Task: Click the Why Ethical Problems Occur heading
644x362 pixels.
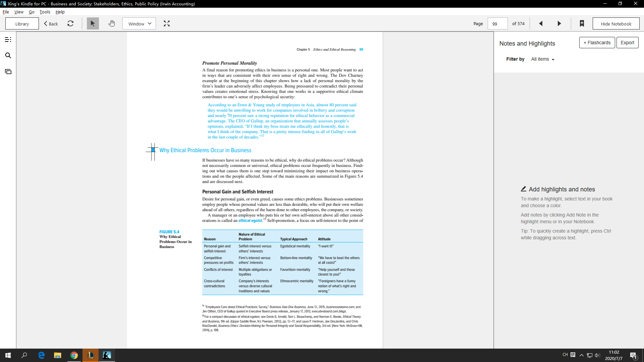Action: [x=205, y=150]
